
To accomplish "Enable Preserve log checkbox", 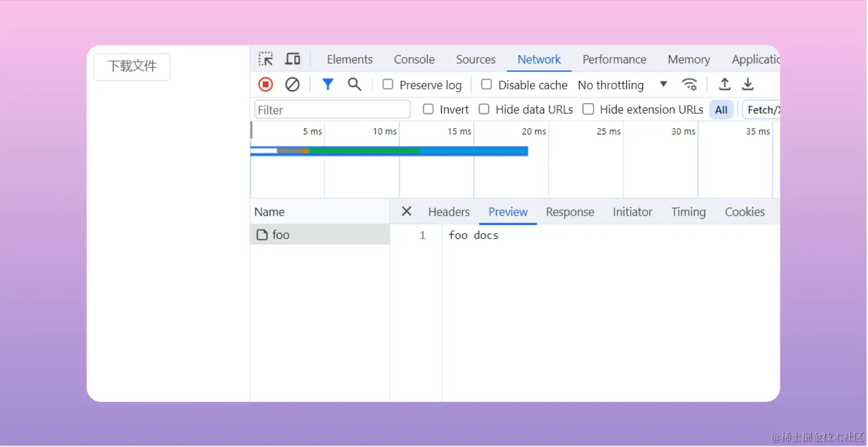I will click(x=388, y=85).
